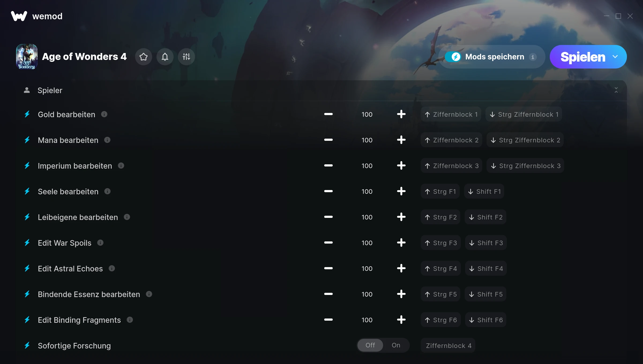Collapse the Spieler section
The height and width of the screenshot is (364, 643).
[x=616, y=90]
